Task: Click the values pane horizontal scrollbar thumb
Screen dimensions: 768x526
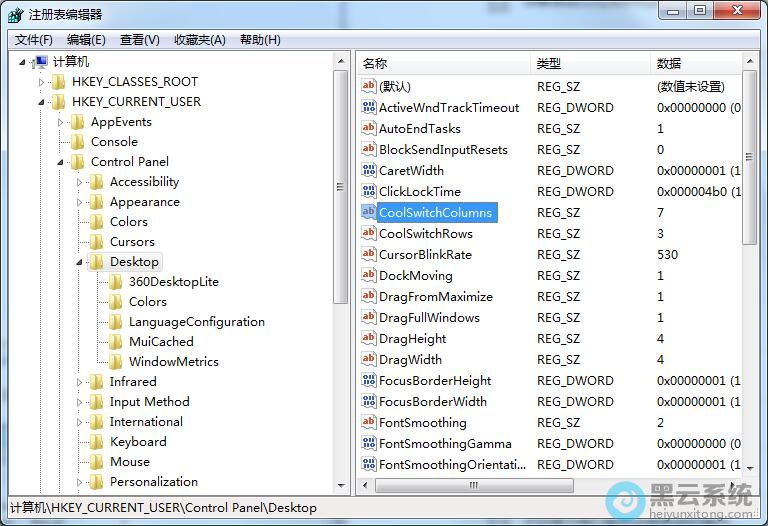Action: (x=474, y=485)
